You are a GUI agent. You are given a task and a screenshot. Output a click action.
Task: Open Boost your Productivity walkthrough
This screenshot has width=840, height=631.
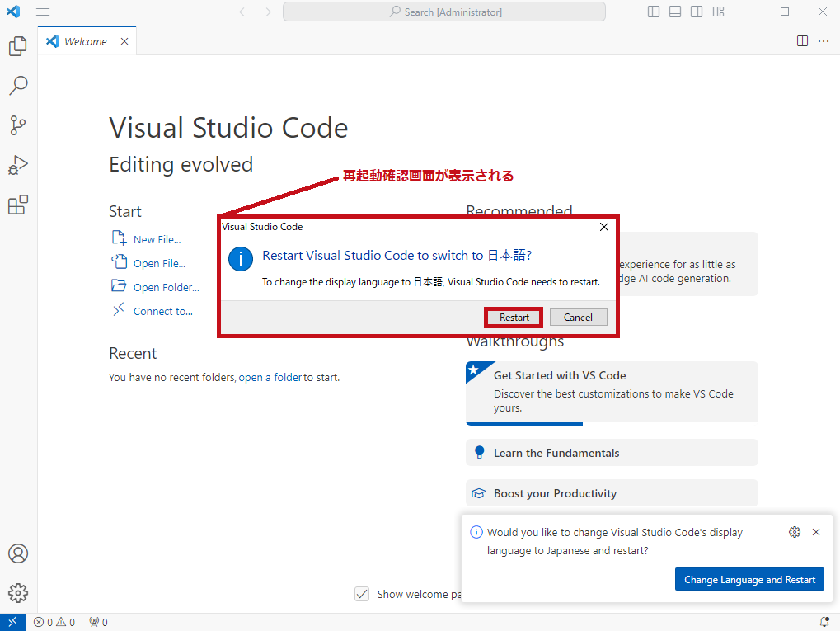pos(612,493)
